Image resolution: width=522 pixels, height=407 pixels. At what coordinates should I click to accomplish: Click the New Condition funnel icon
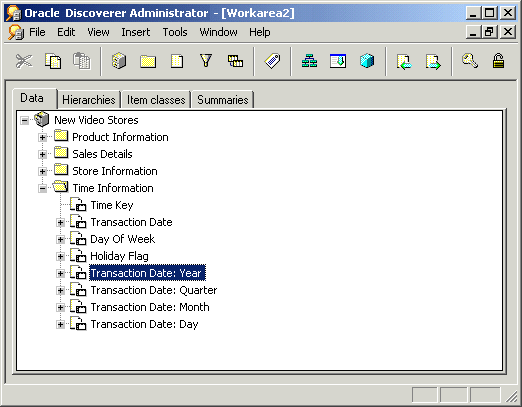point(206,61)
